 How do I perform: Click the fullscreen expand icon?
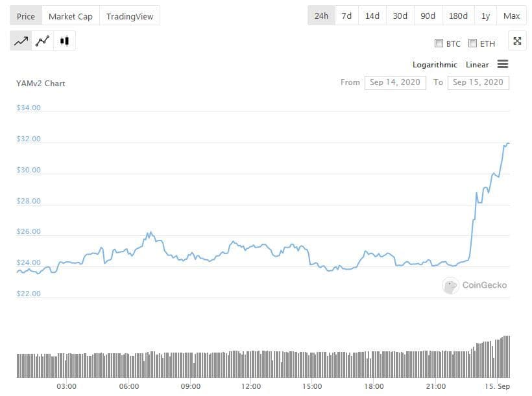[x=517, y=41]
